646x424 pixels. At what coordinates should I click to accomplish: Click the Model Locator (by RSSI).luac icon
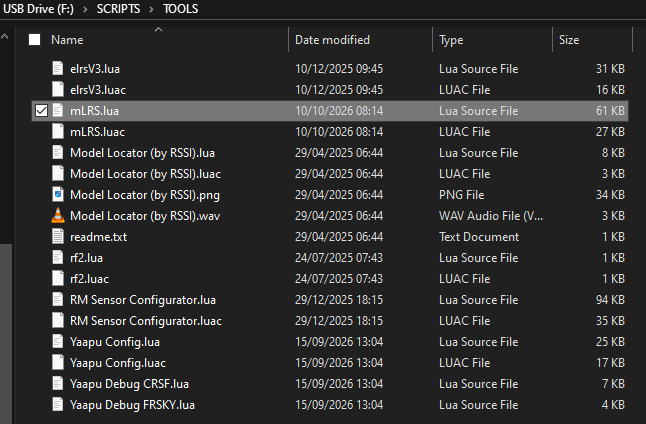(x=58, y=173)
